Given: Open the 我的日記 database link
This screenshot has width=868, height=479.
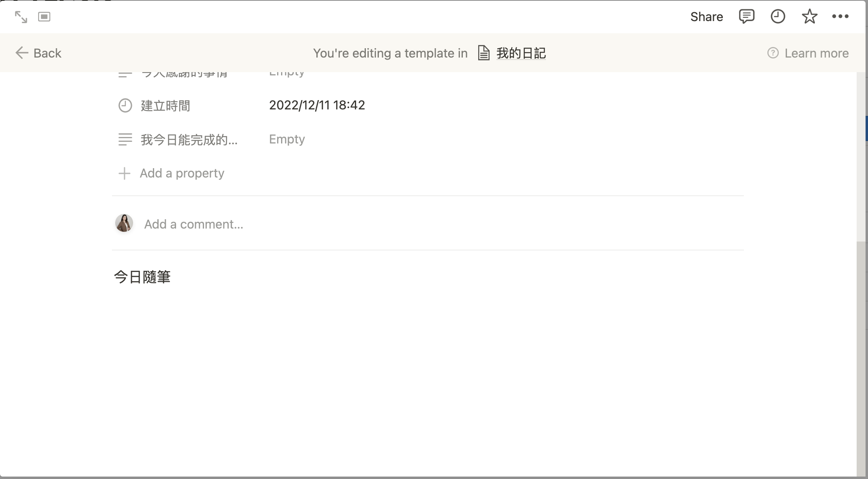Looking at the screenshot, I should pos(512,53).
